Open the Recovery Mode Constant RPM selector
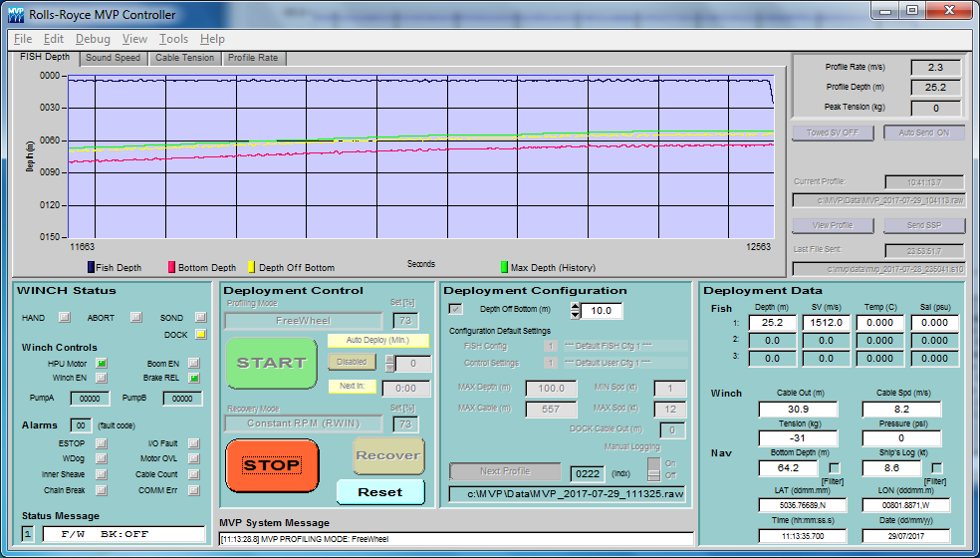980x558 pixels. [303, 424]
